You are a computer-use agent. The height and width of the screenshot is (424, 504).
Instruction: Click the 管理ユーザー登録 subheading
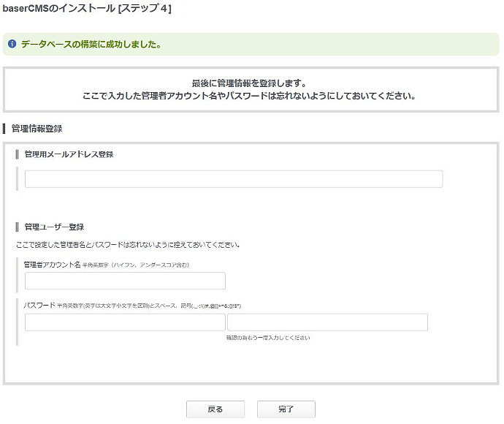click(x=54, y=227)
